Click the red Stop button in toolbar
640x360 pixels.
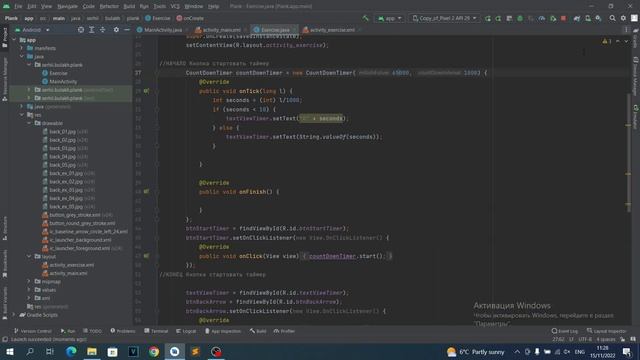[563, 18]
